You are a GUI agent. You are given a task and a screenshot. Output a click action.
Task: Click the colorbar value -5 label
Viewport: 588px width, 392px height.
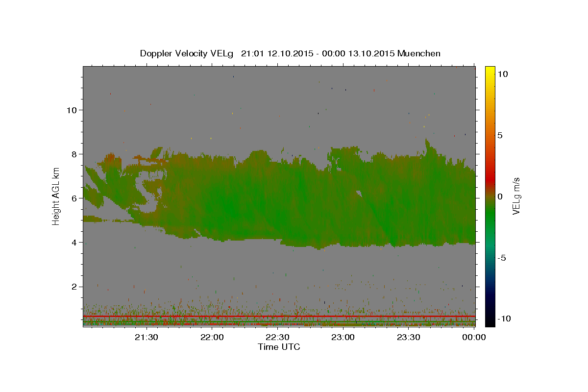(502, 258)
